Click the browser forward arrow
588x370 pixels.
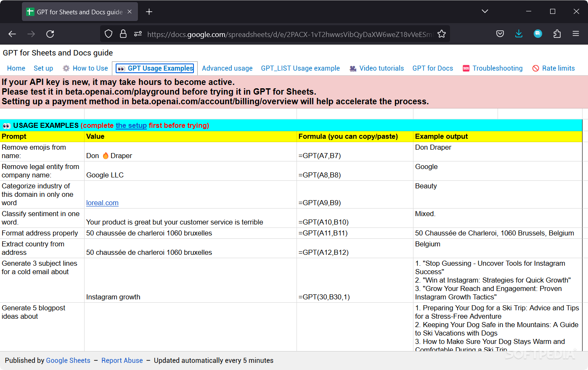click(31, 34)
